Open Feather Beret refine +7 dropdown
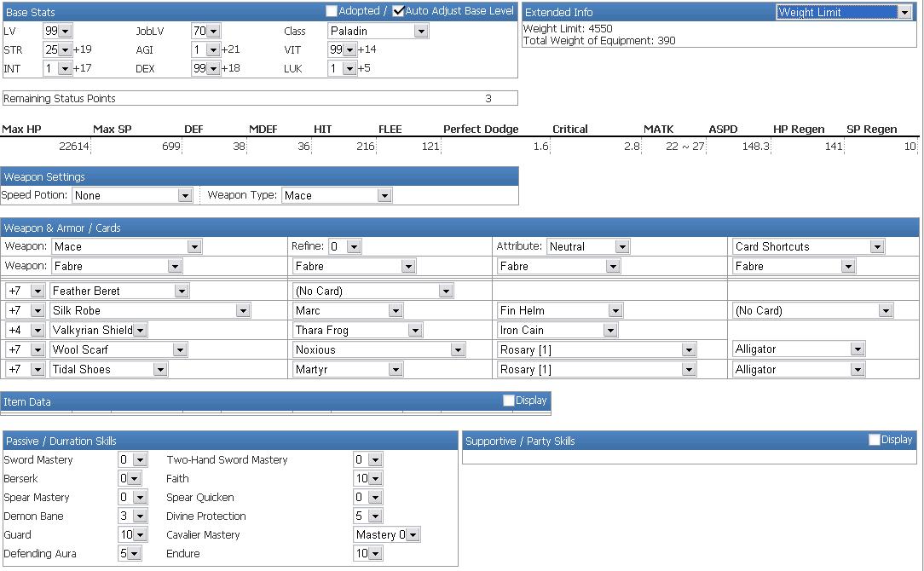 (x=25, y=291)
